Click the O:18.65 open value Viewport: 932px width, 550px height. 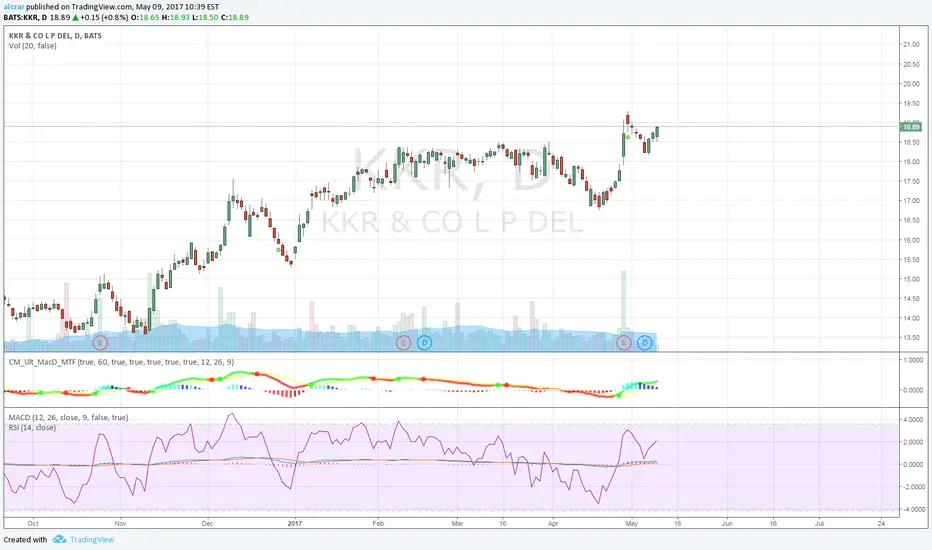click(x=145, y=17)
